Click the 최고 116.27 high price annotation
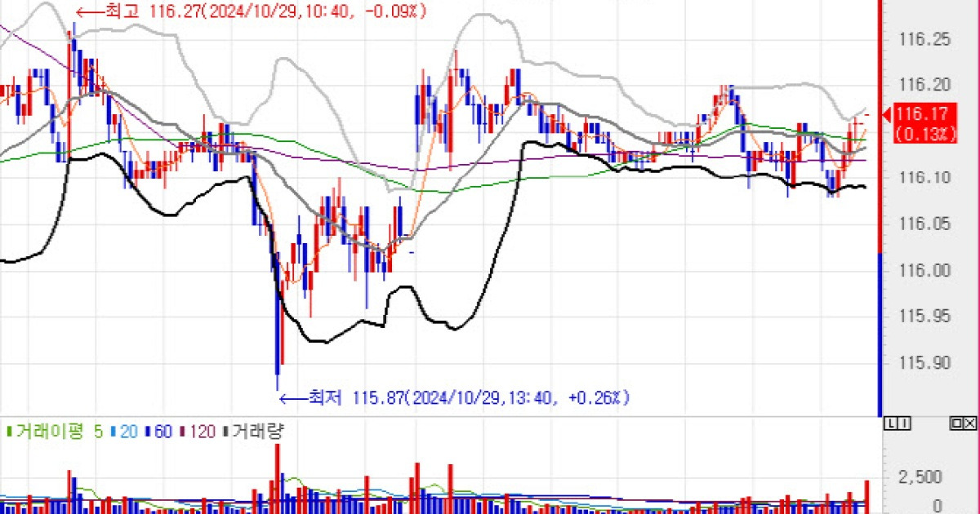Screen dimensions: 980x514 [251, 11]
